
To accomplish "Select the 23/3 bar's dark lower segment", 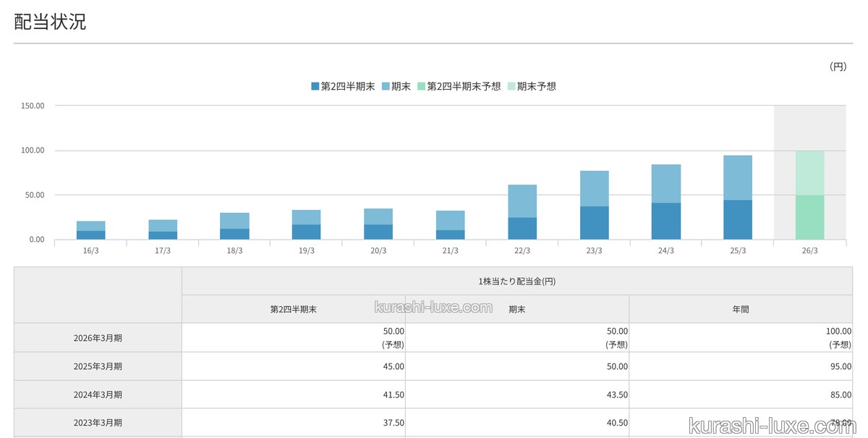I will point(595,223).
